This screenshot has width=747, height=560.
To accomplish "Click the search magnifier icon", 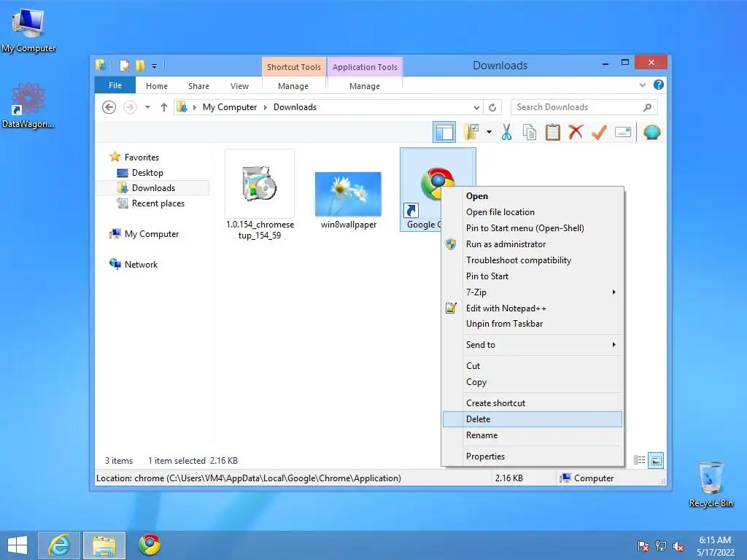I will [x=648, y=107].
